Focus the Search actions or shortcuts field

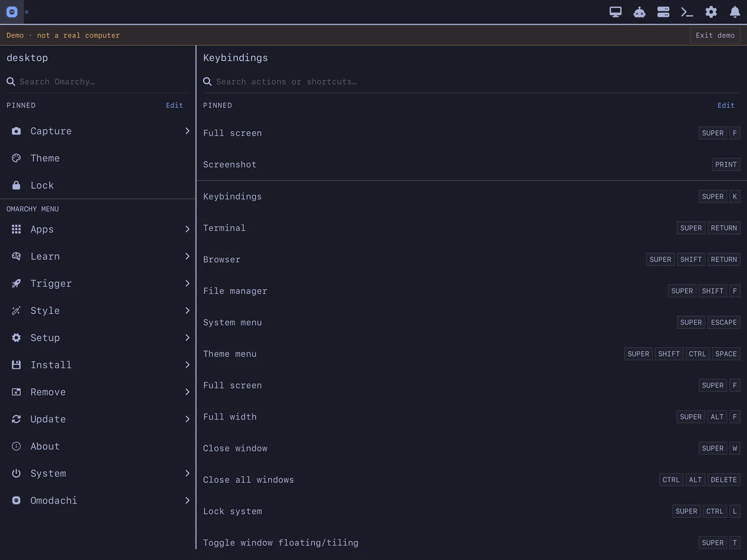pyautogui.click(x=472, y=81)
